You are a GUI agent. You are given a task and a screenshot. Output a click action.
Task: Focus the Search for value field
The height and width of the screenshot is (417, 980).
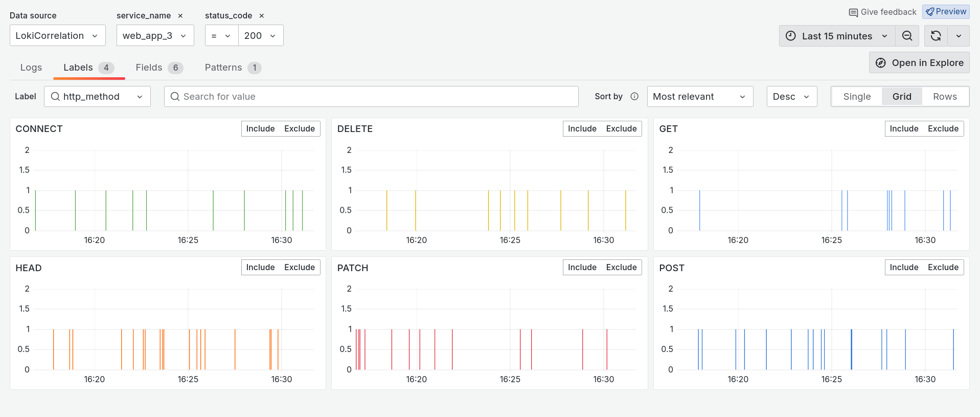tap(371, 96)
